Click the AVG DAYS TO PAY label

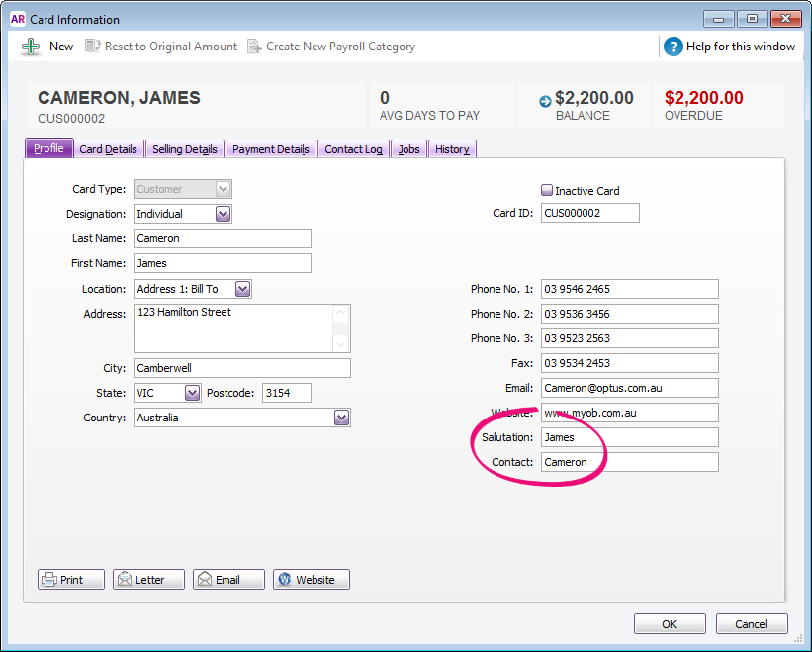(x=429, y=116)
